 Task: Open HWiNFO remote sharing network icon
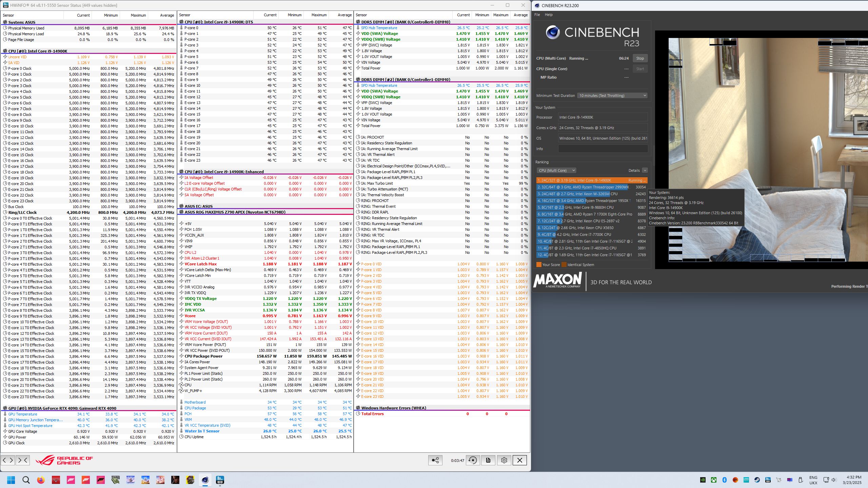(435, 460)
